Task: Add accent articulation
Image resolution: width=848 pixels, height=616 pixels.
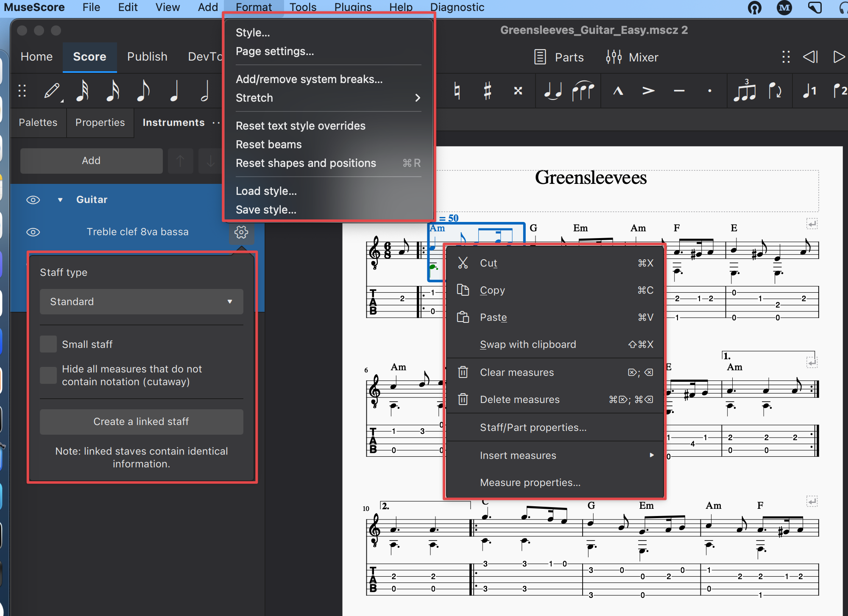Action: (x=648, y=91)
